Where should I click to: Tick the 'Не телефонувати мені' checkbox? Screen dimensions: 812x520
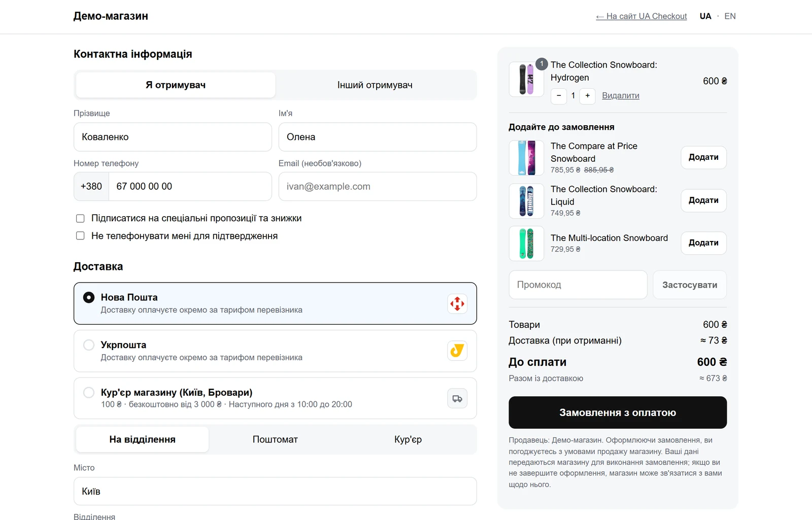pos(80,235)
